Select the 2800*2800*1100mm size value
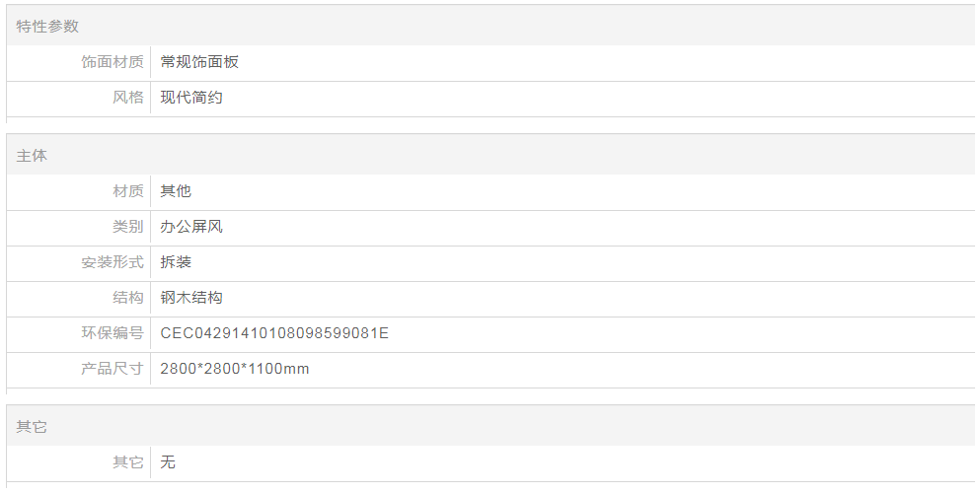 coord(234,369)
